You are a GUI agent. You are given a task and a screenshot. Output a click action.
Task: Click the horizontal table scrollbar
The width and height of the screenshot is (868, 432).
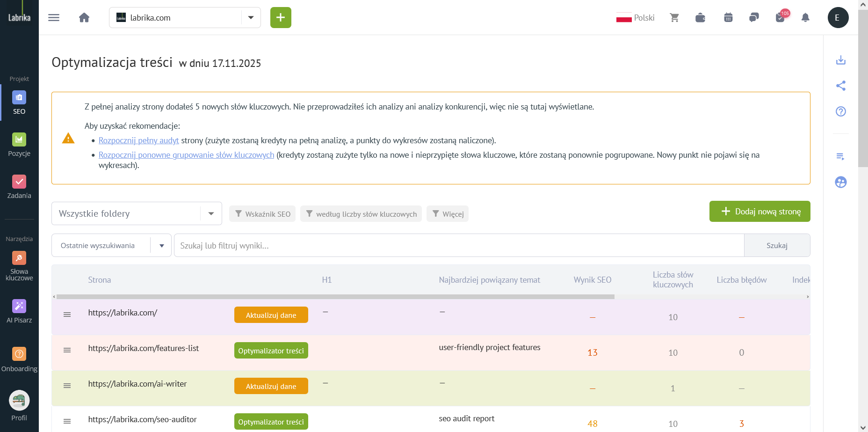[x=335, y=297]
